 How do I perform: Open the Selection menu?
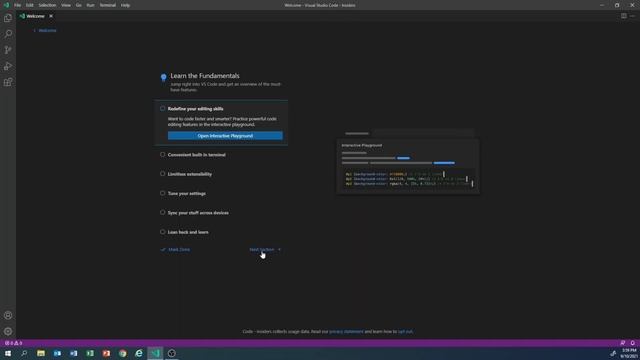click(47, 5)
